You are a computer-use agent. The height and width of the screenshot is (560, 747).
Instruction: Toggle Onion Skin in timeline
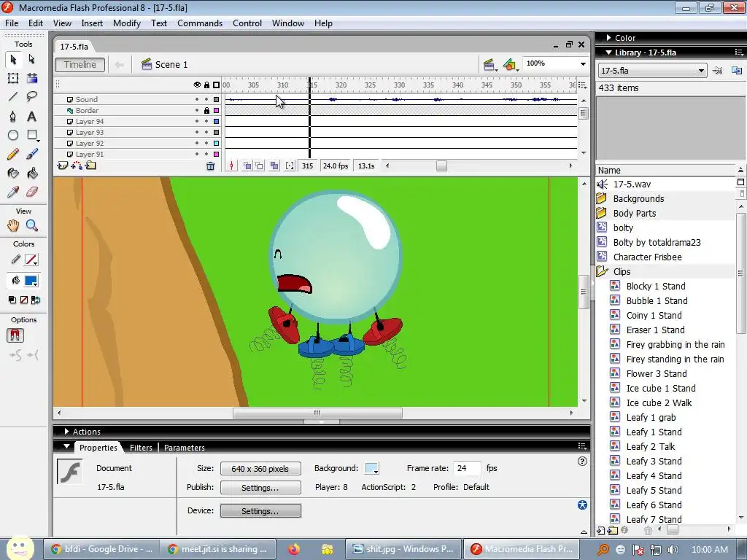click(x=247, y=166)
